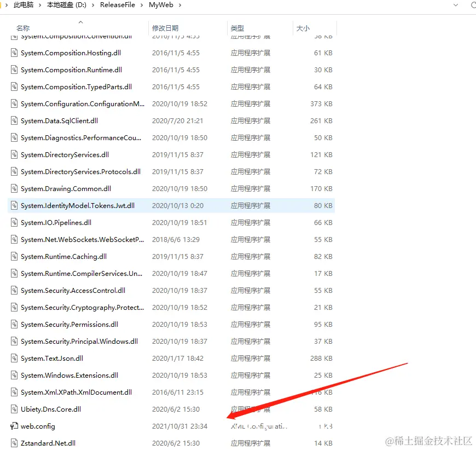The height and width of the screenshot is (450, 476).
Task: Click the System.Xml.XPath.XmlDocument.dll file icon
Action: tap(14, 393)
